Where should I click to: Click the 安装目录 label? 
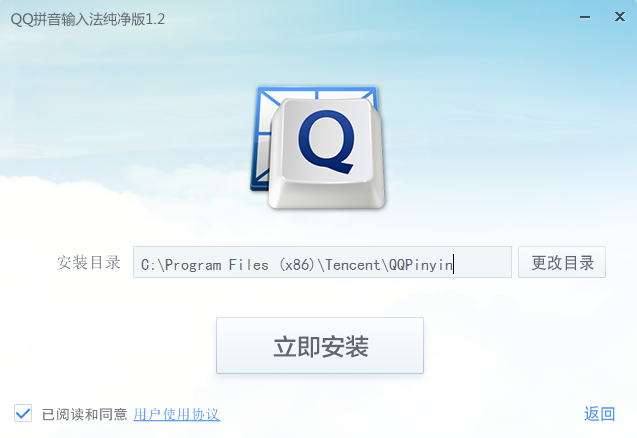coord(89,263)
